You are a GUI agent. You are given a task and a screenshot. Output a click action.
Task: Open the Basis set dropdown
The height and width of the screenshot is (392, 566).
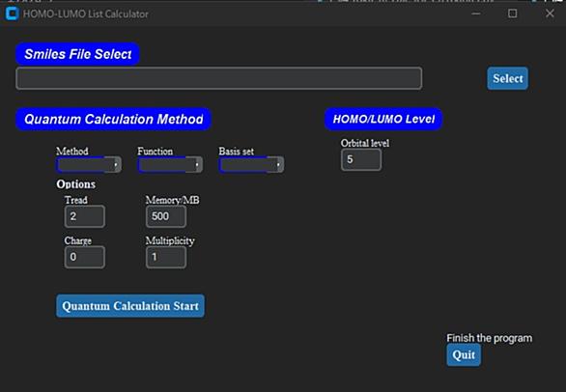pos(251,165)
